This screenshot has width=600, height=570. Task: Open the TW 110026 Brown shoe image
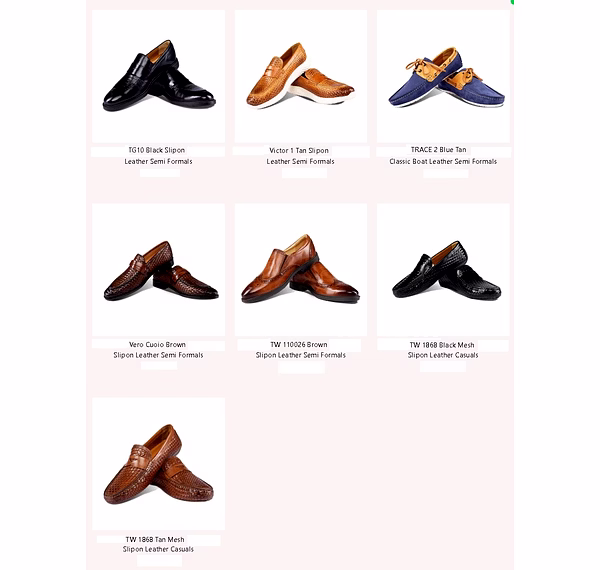pyautogui.click(x=301, y=270)
